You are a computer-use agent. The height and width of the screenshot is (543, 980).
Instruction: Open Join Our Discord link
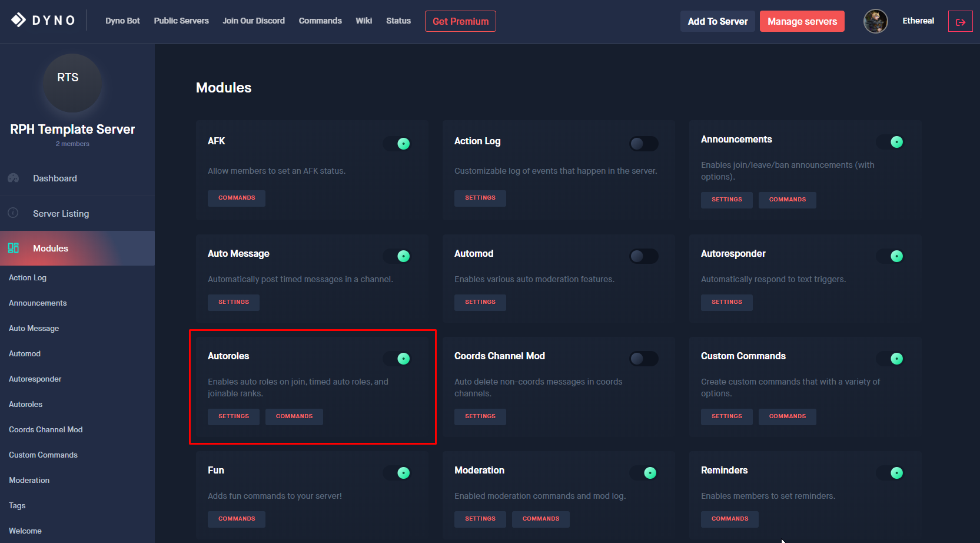click(254, 21)
